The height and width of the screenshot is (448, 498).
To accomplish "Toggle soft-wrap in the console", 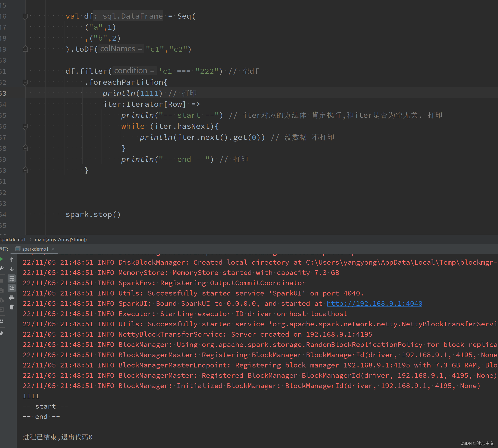I will point(12,279).
